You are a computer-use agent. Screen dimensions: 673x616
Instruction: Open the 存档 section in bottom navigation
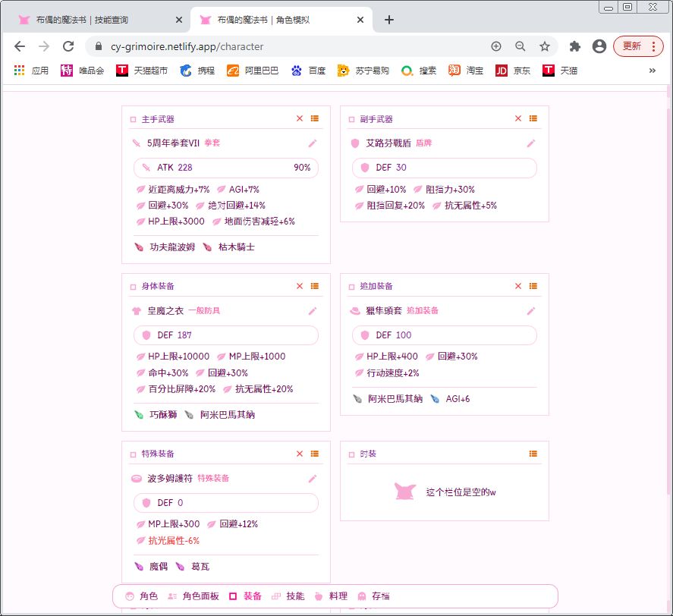coord(374,596)
